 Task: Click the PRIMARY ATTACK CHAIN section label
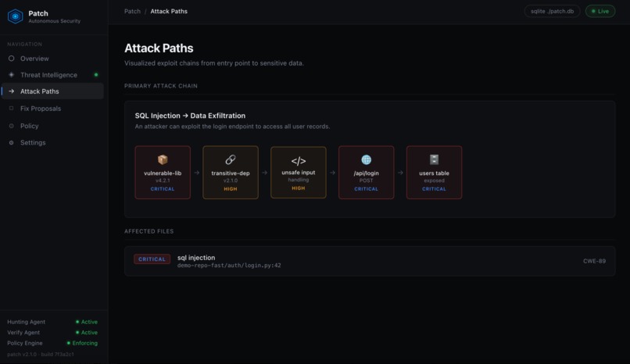(x=161, y=86)
